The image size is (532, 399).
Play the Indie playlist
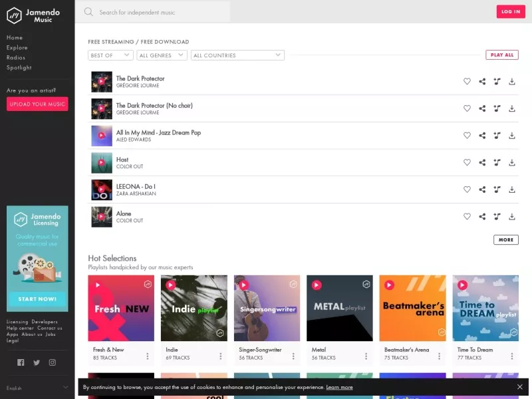(x=171, y=285)
